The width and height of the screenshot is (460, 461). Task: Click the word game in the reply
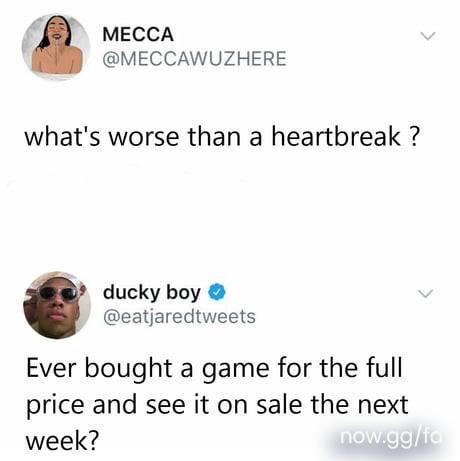click(x=235, y=369)
